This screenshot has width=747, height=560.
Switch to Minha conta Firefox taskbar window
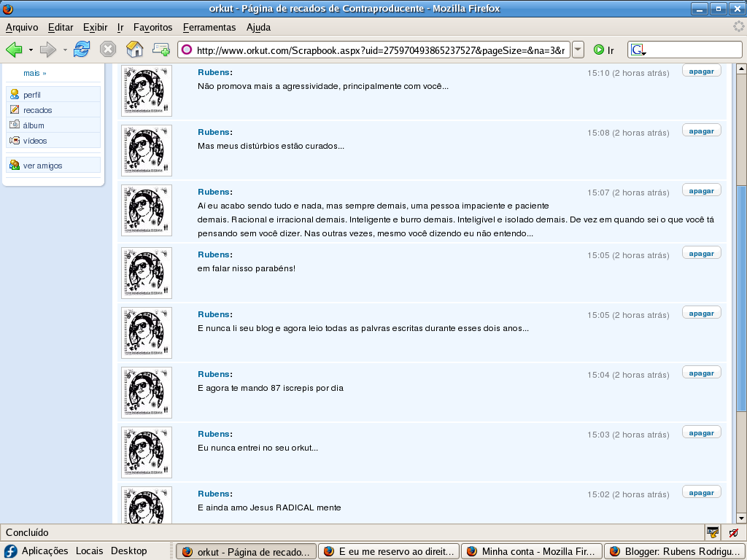click(531, 551)
